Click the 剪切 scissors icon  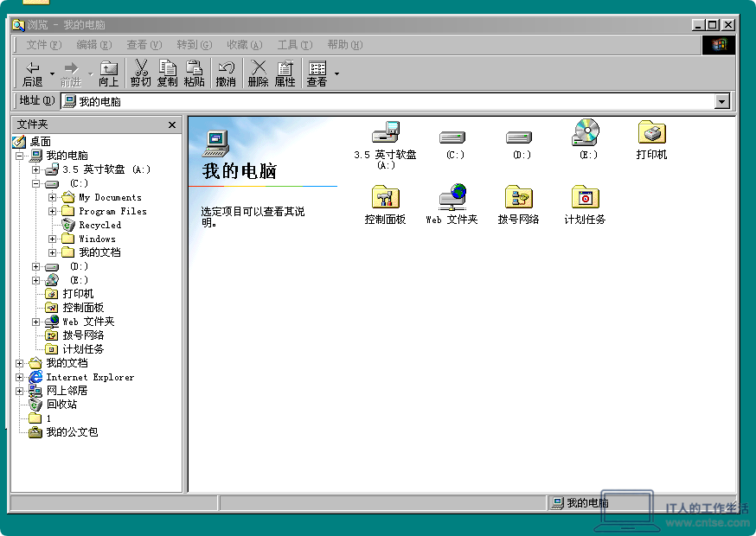point(141,73)
